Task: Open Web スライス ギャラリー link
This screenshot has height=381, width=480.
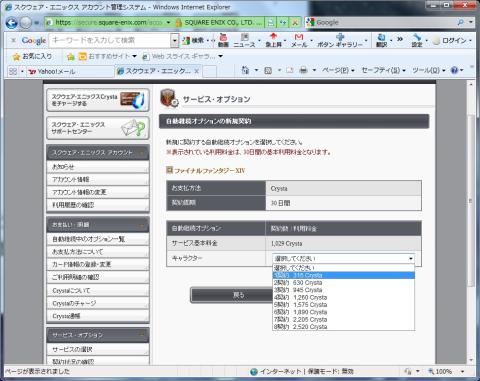Action: 182,56
